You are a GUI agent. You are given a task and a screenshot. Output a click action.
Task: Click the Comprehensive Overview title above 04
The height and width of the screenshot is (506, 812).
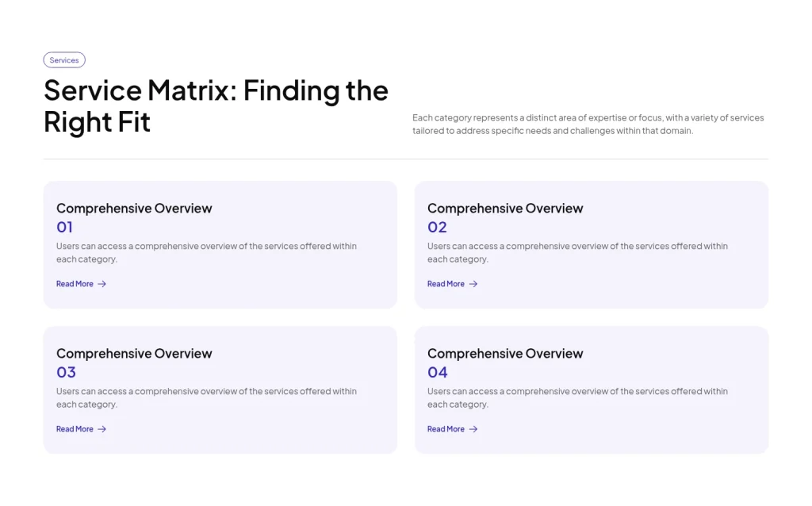click(505, 354)
